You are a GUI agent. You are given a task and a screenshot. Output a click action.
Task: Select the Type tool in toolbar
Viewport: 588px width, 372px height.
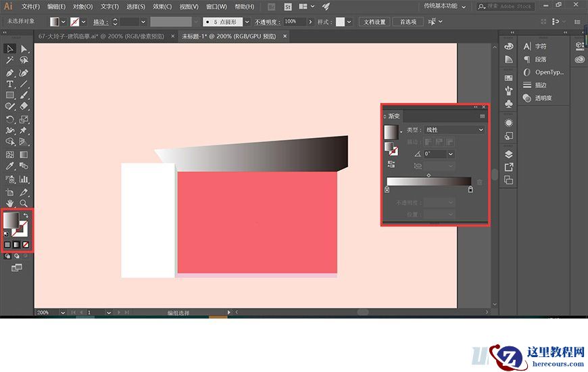(x=10, y=84)
